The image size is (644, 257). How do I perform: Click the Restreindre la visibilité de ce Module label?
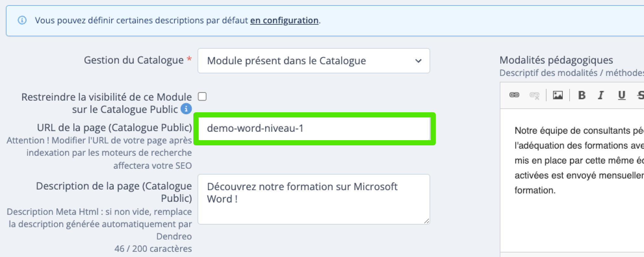click(107, 103)
